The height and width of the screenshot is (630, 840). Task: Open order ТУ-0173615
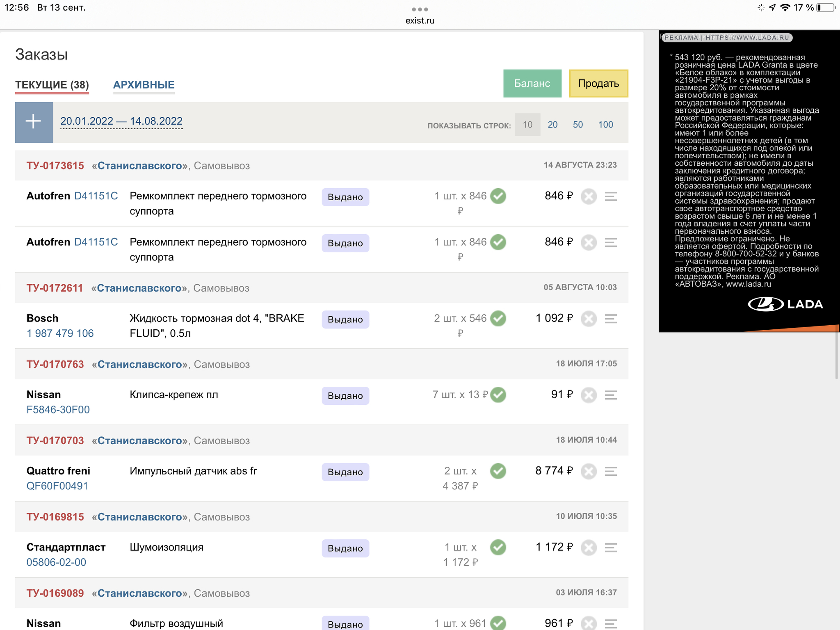[55, 166]
